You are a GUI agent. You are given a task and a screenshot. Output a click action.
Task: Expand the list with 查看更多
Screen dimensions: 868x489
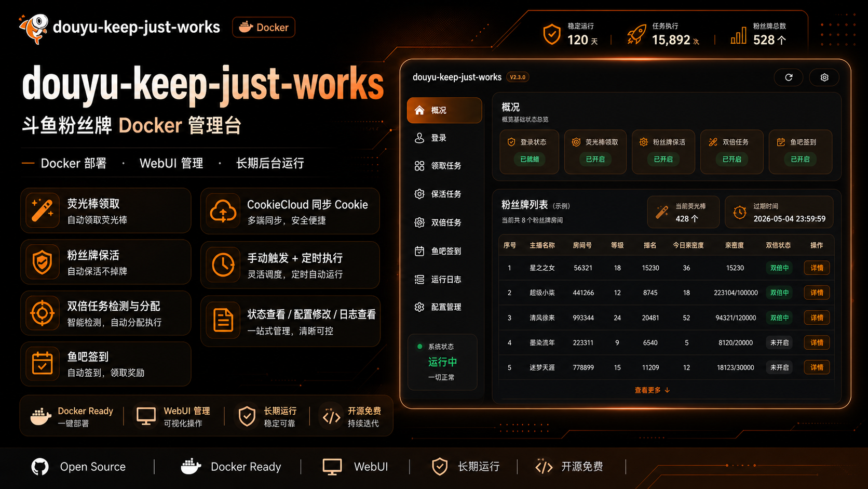coord(652,390)
